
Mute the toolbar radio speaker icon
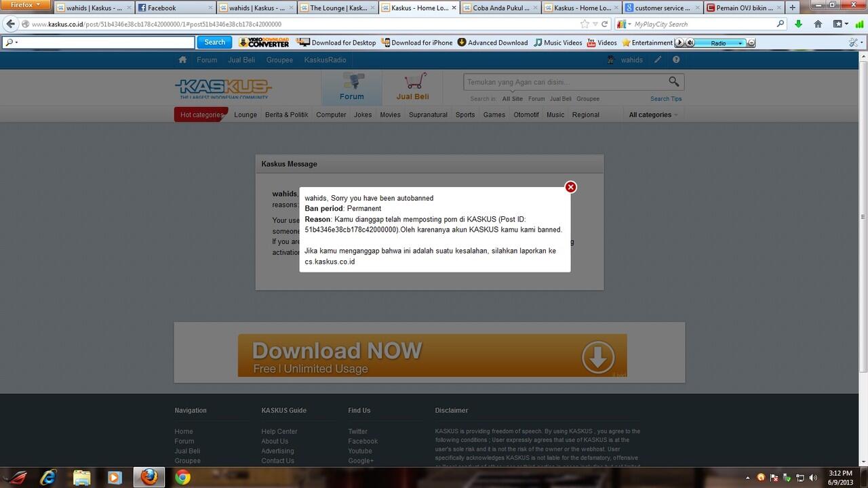click(x=690, y=43)
